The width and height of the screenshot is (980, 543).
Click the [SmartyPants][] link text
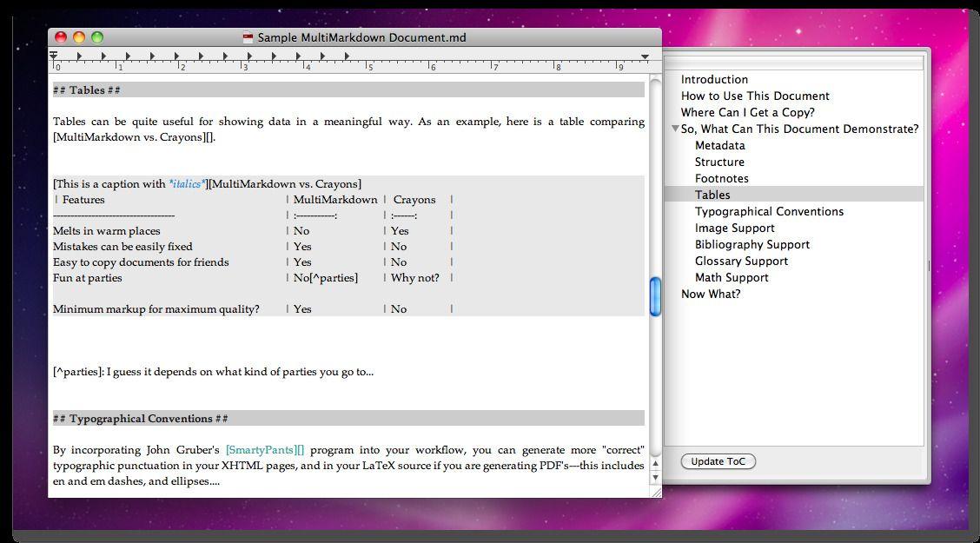(x=265, y=450)
